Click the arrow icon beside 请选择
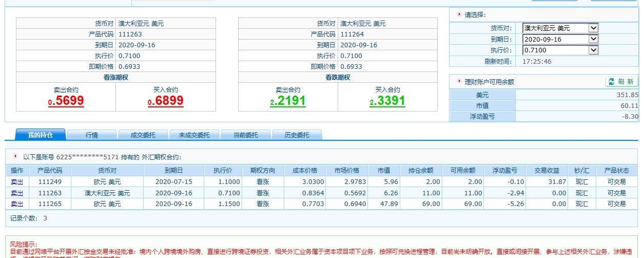 [459, 14]
